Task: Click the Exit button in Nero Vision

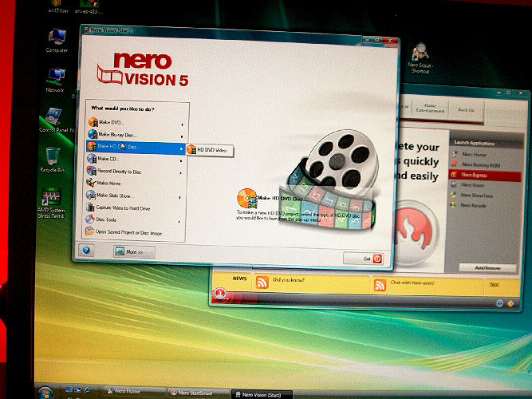Action: 364,259
